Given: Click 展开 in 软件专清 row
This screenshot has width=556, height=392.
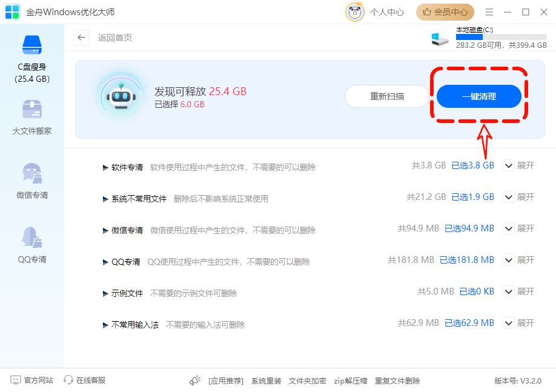Looking at the screenshot, I should click(526, 165).
